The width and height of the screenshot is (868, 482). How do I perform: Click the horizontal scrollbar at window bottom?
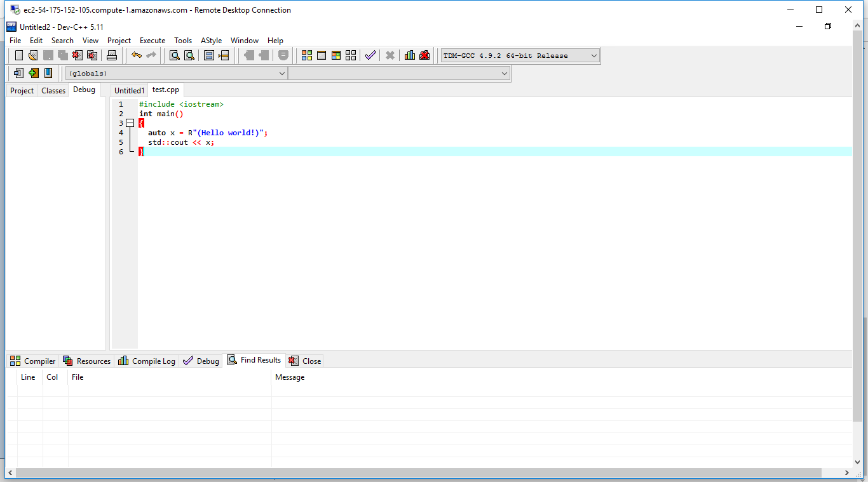[x=419, y=473]
